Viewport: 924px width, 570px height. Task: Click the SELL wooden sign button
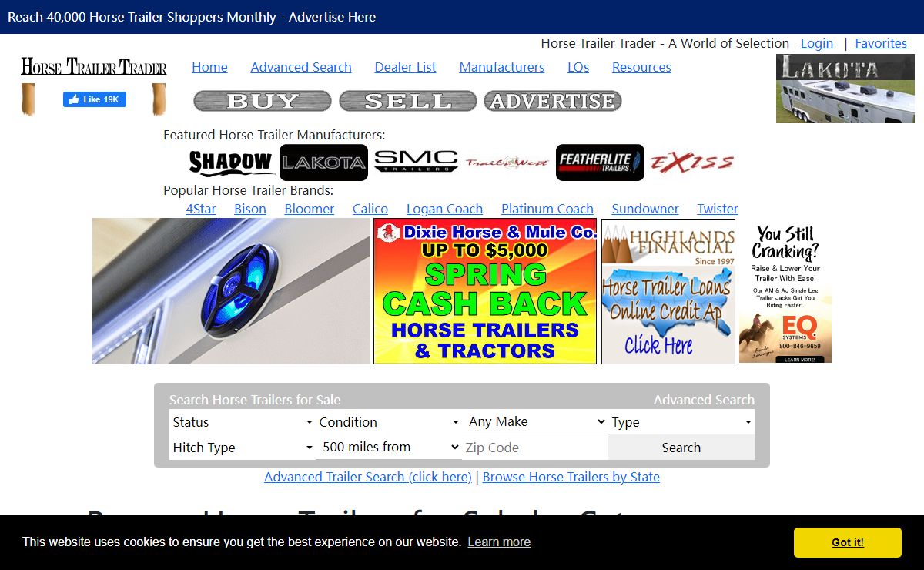pos(408,101)
